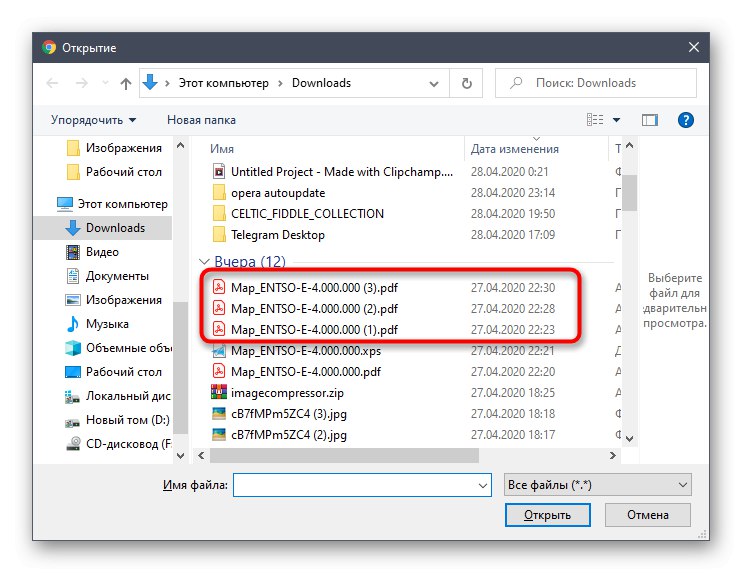742x573 pixels.
Task: Click sidebar scrollbar down arrow
Action: (x=180, y=456)
